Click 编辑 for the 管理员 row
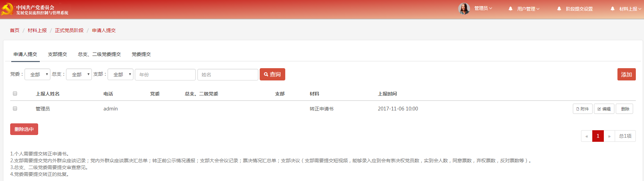The width and height of the screenshot is (644, 181). (x=604, y=109)
